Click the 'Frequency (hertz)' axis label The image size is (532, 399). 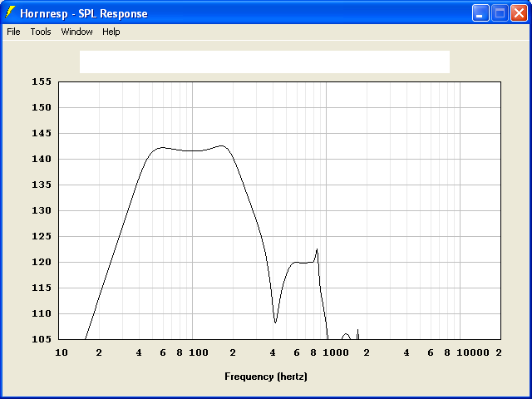pos(266,377)
